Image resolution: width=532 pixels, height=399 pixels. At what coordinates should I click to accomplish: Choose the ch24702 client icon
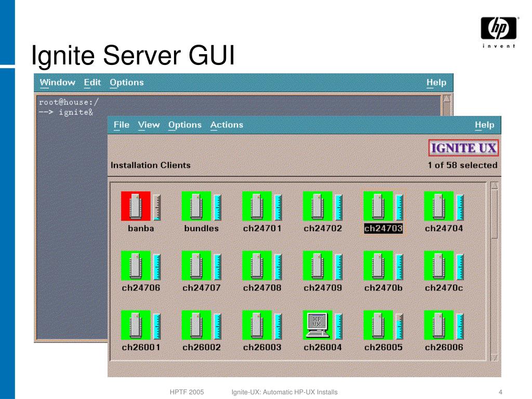(x=317, y=206)
